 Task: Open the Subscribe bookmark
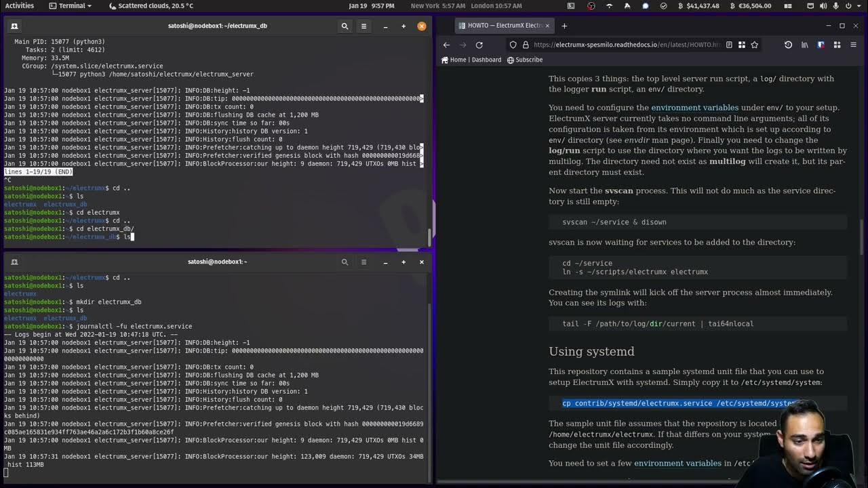(525, 60)
